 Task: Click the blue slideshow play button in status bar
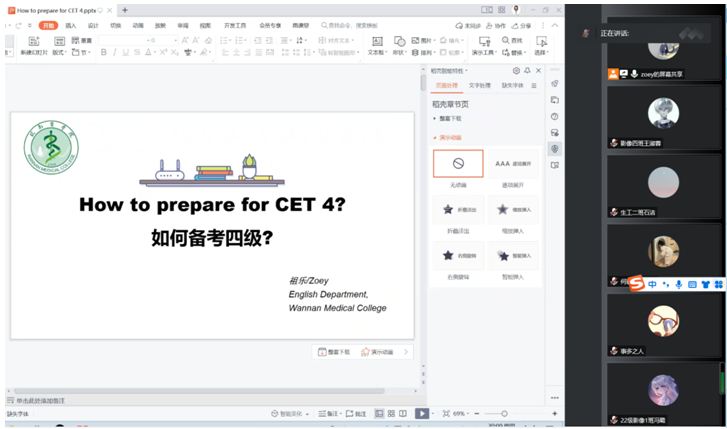click(422, 413)
